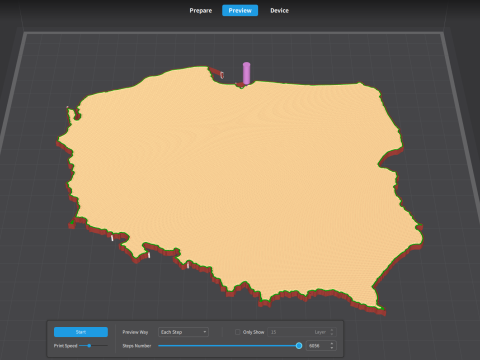This screenshot has width=480, height=360.
Task: Switch to the Prepare tab
Action: tap(201, 10)
